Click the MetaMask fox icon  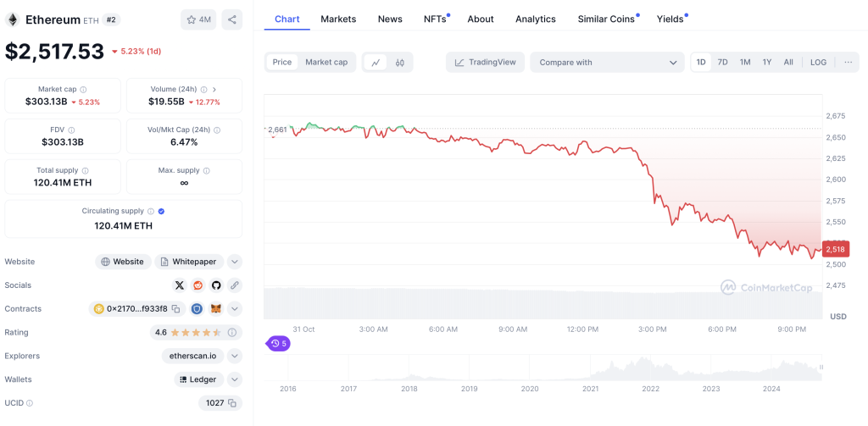click(x=216, y=309)
